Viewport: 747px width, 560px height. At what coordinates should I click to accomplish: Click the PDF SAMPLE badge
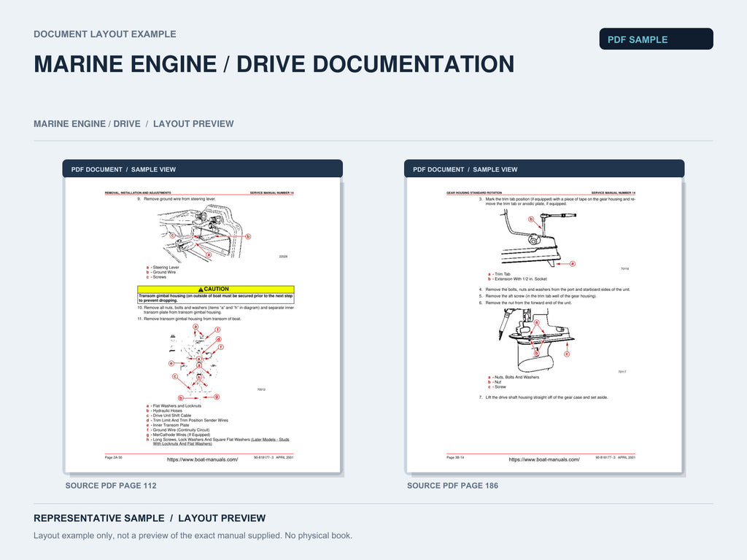click(x=656, y=39)
